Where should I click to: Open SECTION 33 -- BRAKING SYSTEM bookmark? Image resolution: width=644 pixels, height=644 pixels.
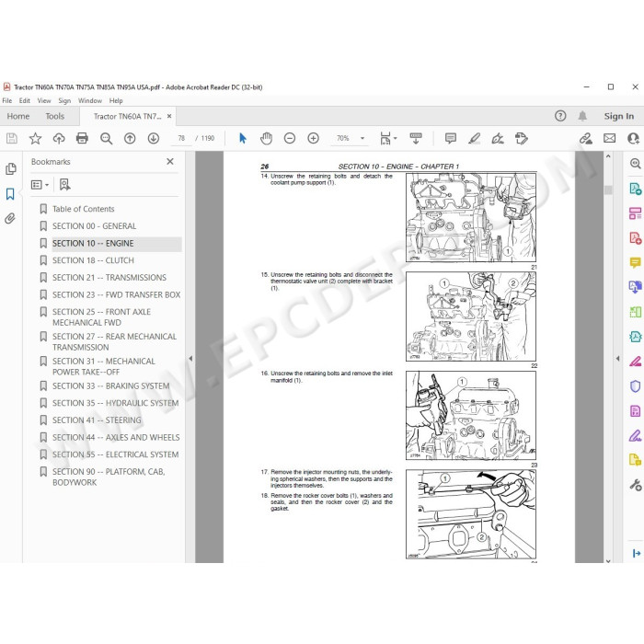point(111,386)
